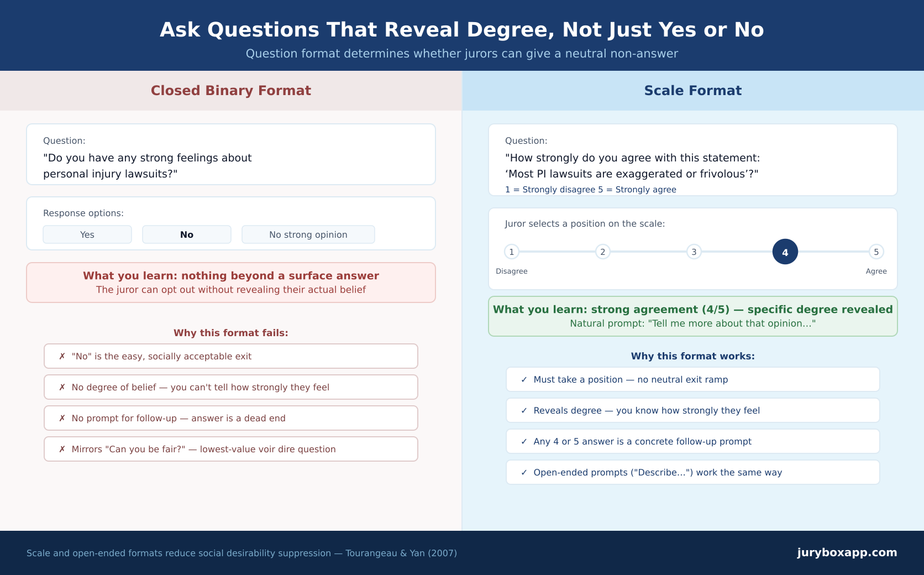This screenshot has height=575, width=924.
Task: Click 'Must take a position' row
Action: (x=693, y=379)
